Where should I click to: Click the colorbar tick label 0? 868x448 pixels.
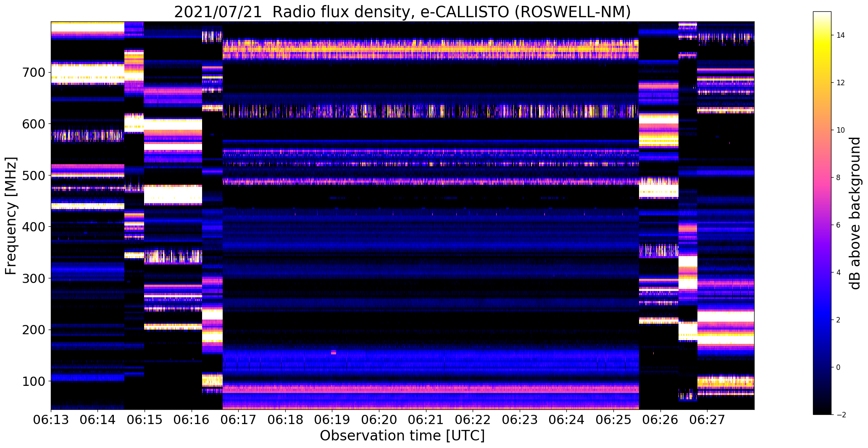[x=838, y=367]
